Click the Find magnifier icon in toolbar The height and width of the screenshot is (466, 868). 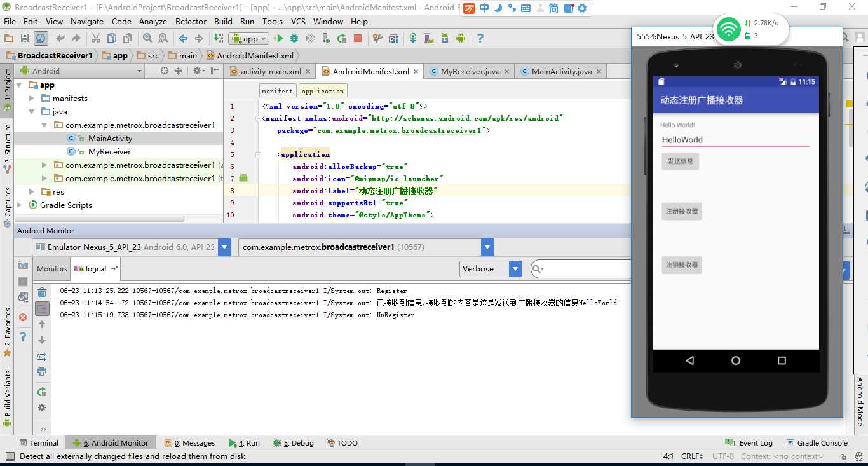point(147,39)
